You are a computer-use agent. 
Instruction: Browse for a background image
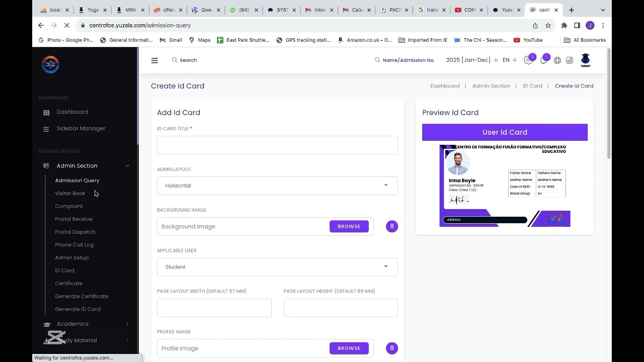(349, 226)
